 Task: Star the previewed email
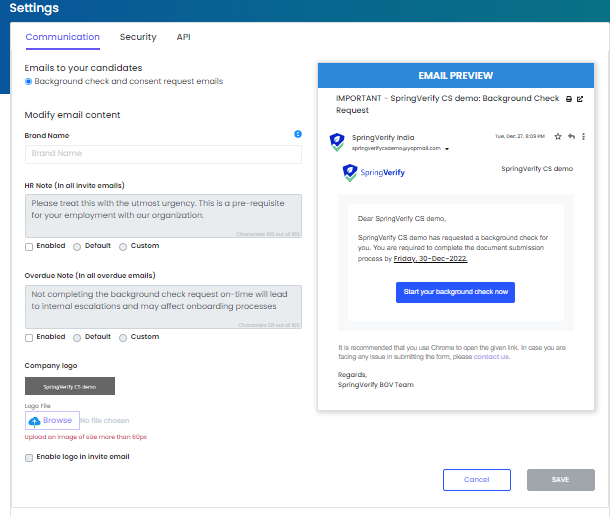click(558, 136)
